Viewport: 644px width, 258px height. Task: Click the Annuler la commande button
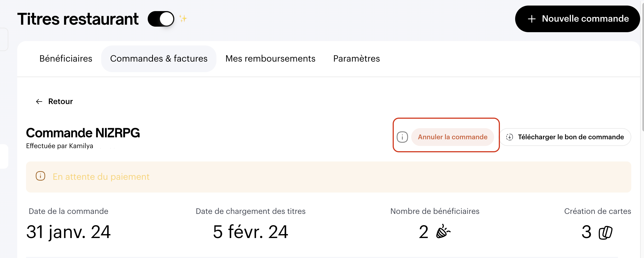[453, 137]
